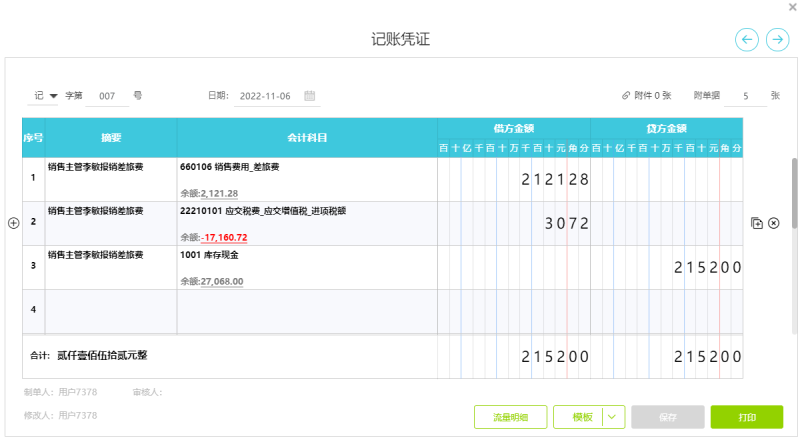The image size is (800, 440).
Task: Expand the 模板 dropdown arrow
Action: [614, 417]
